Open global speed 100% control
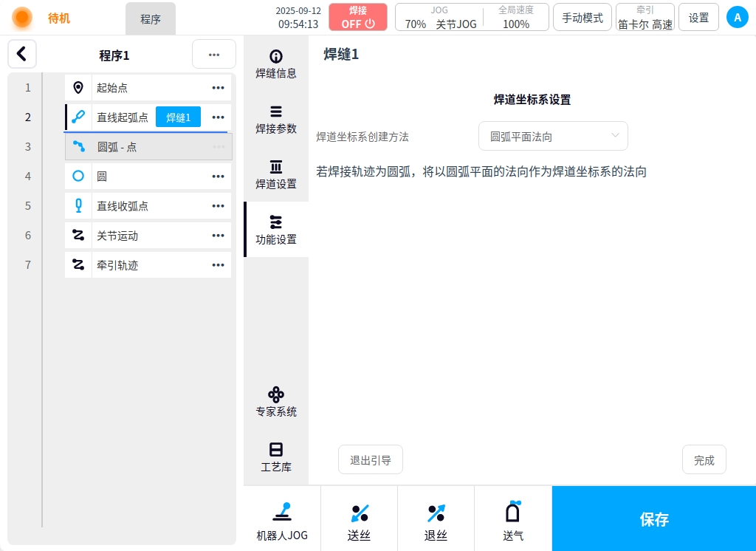 [x=516, y=17]
